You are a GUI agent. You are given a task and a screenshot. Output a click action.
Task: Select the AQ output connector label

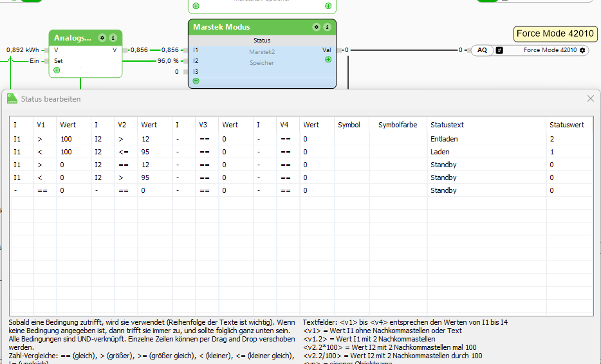[482, 50]
